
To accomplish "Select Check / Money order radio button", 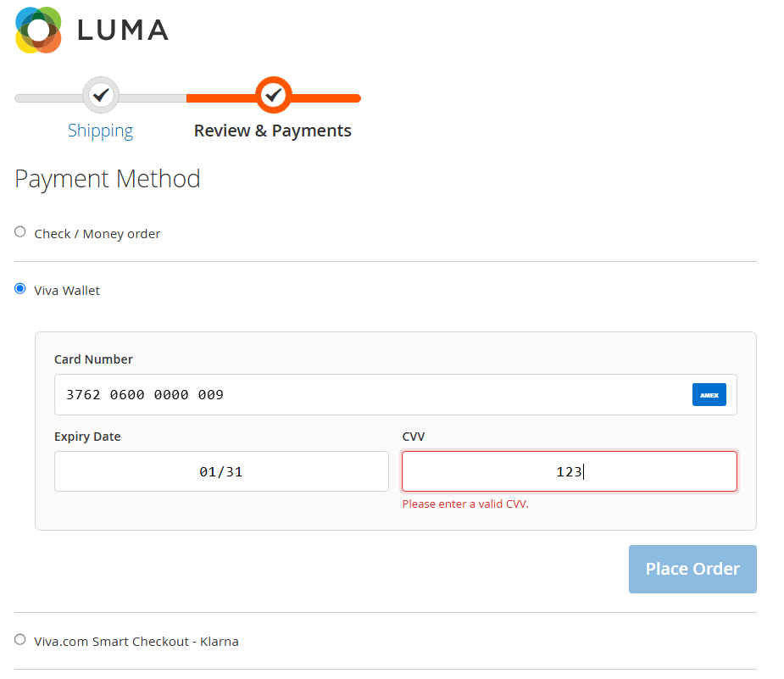I will pos(20,232).
